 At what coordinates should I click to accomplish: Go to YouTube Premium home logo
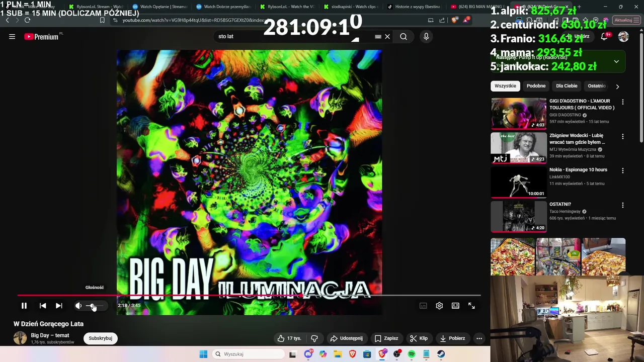click(x=42, y=37)
